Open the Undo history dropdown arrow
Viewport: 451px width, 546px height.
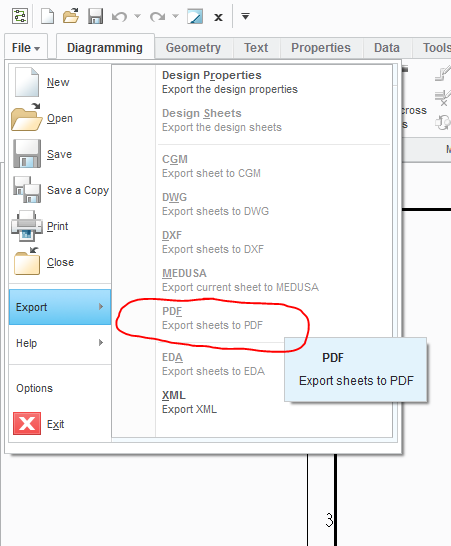138,16
